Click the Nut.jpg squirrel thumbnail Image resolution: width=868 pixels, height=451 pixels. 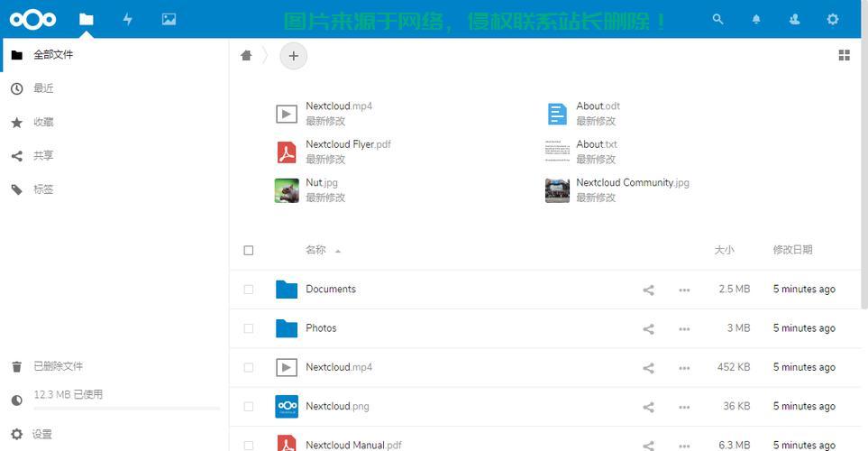(287, 190)
